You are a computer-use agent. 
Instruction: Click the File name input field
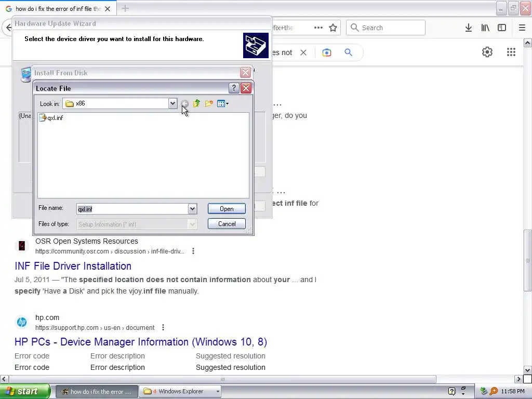[132, 209]
